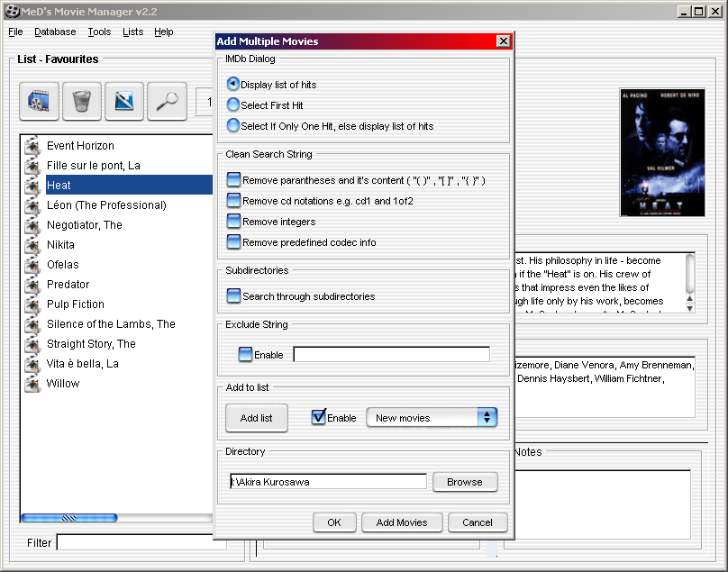Select the 'Select First Hit' radio option

coord(233,105)
